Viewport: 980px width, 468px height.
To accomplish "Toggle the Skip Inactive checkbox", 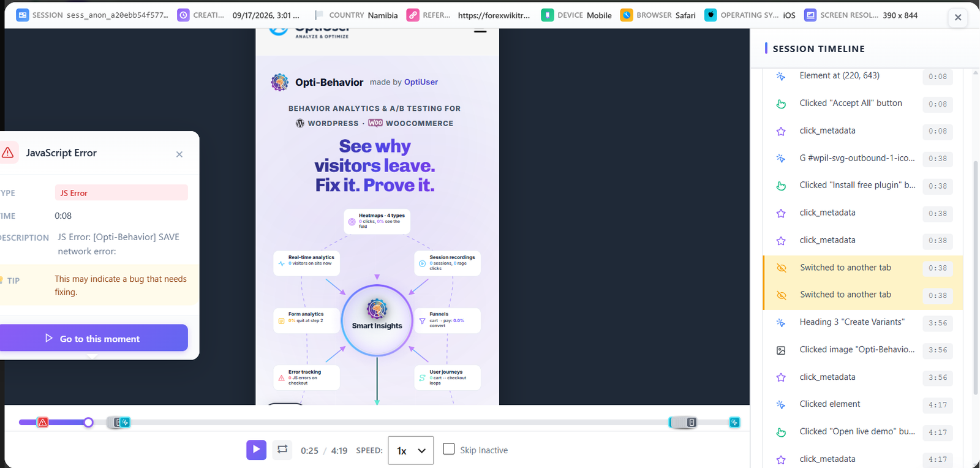I will 449,449.
